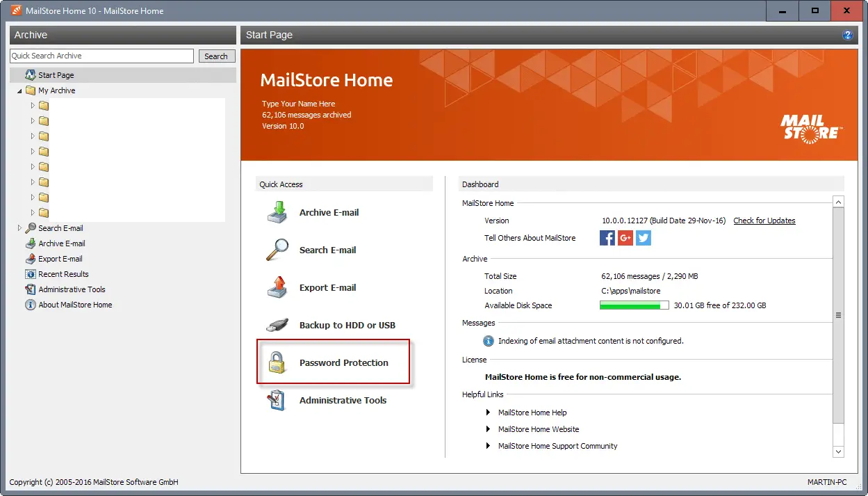Open Export E-mail in the sidebar tree

[x=60, y=259]
